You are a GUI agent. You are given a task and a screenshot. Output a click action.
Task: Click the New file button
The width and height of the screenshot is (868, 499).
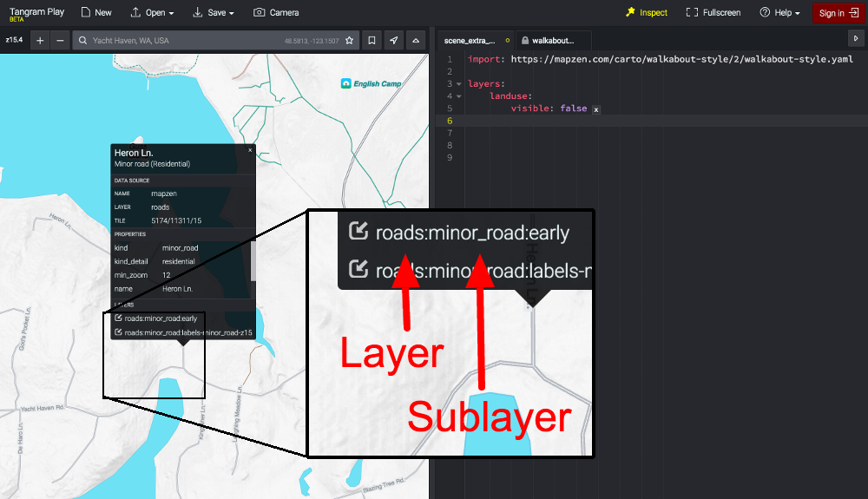pyautogui.click(x=95, y=12)
